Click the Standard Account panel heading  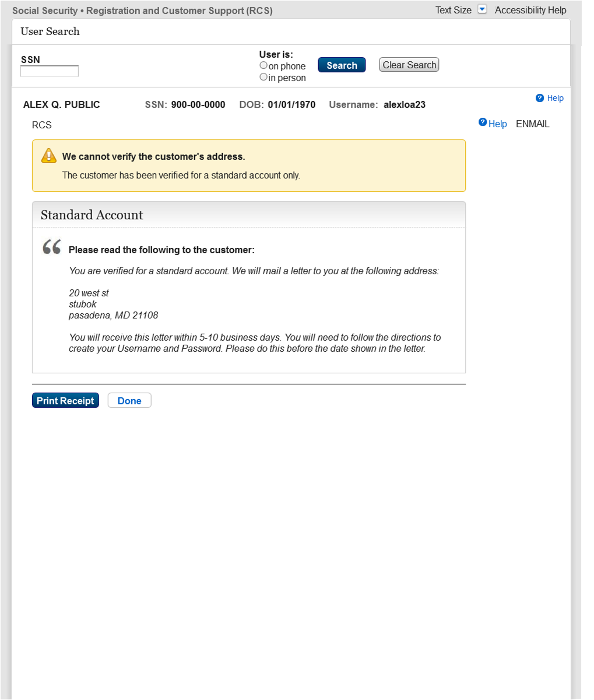point(92,215)
